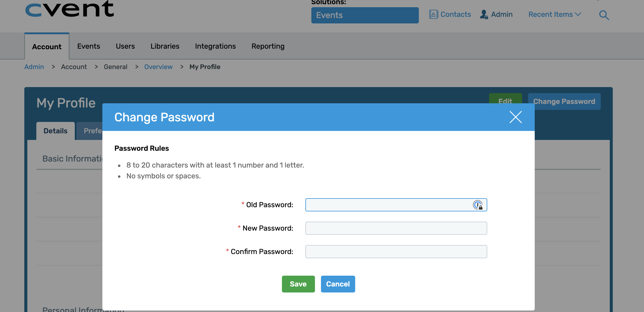Follow the Overview breadcrumb link

tap(158, 67)
